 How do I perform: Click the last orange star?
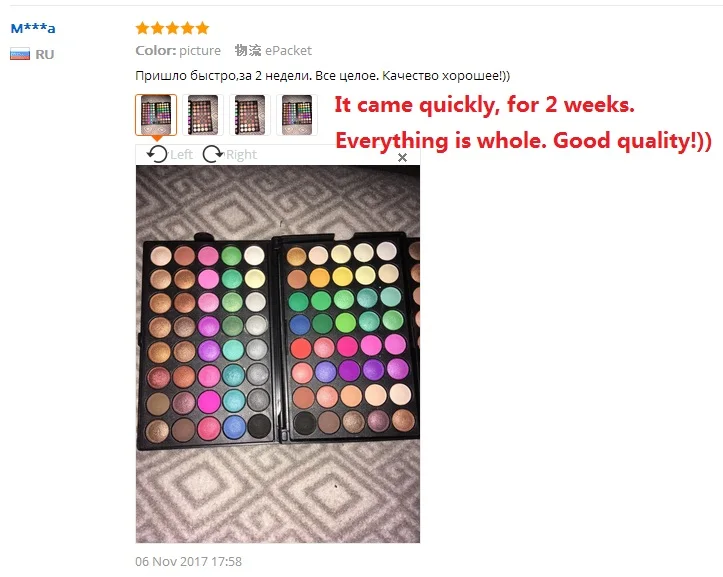pyautogui.click(x=202, y=28)
